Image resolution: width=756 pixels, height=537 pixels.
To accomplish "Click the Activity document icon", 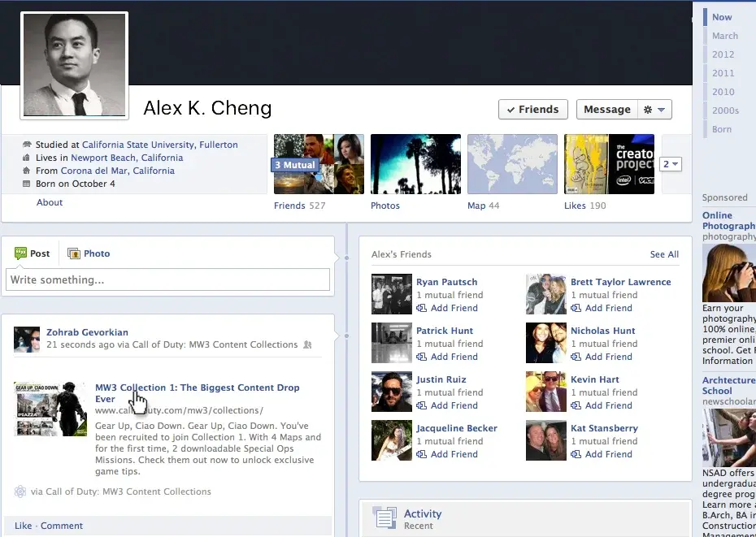I will pos(385,518).
